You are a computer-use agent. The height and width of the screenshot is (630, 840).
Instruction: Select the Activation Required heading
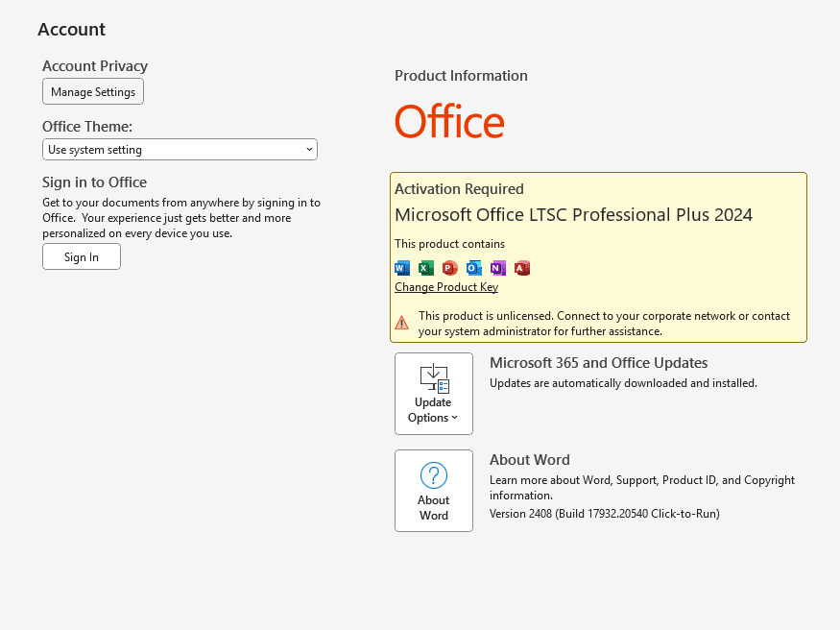[459, 189]
